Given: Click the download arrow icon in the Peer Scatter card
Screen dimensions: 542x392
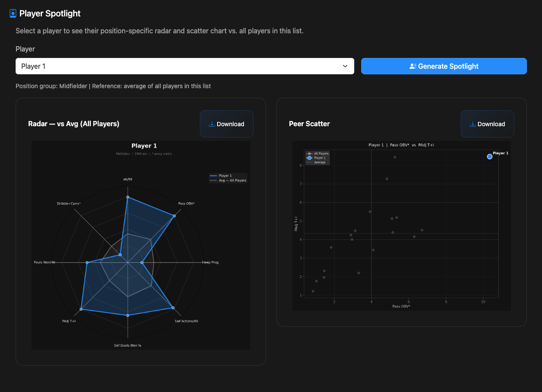Looking at the screenshot, I should tap(472, 124).
